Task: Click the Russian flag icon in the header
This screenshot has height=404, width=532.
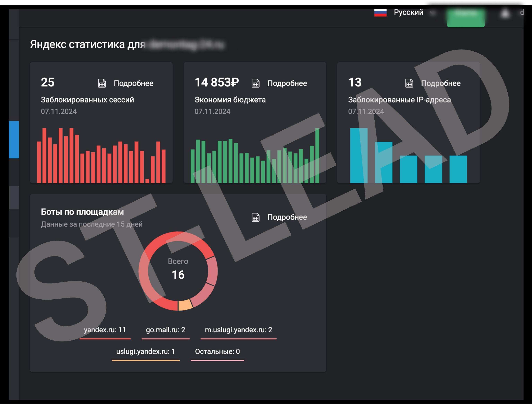Action: pos(380,12)
